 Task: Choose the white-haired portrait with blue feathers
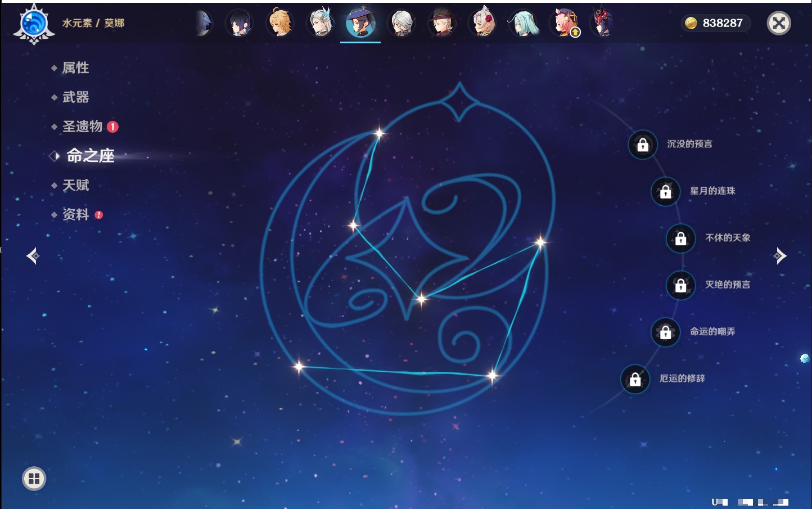pos(321,23)
